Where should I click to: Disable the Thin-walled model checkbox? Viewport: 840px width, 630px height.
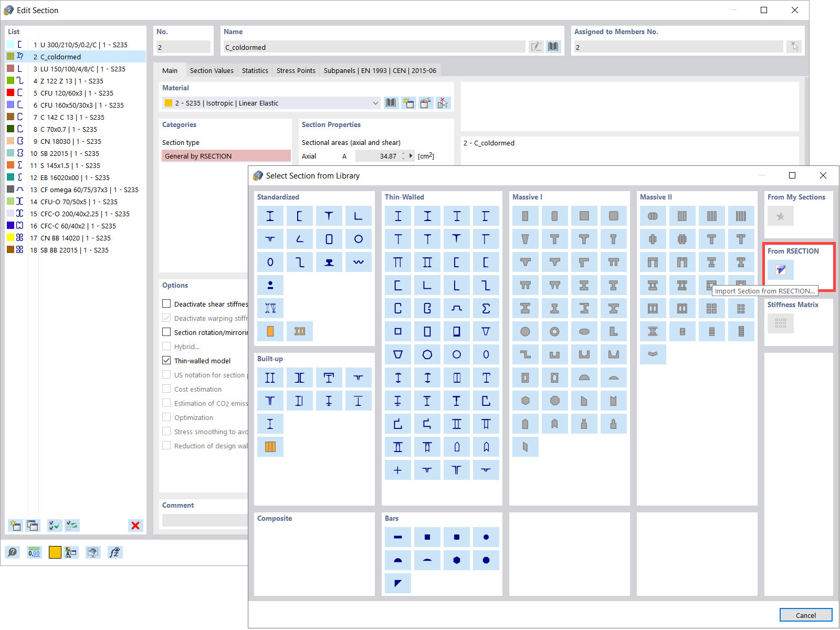(167, 360)
